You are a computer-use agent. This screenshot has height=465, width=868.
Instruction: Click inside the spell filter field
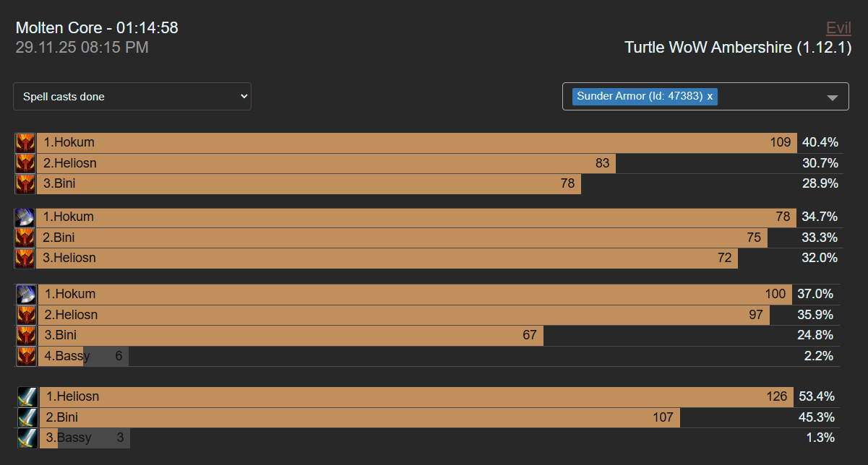click(x=705, y=97)
